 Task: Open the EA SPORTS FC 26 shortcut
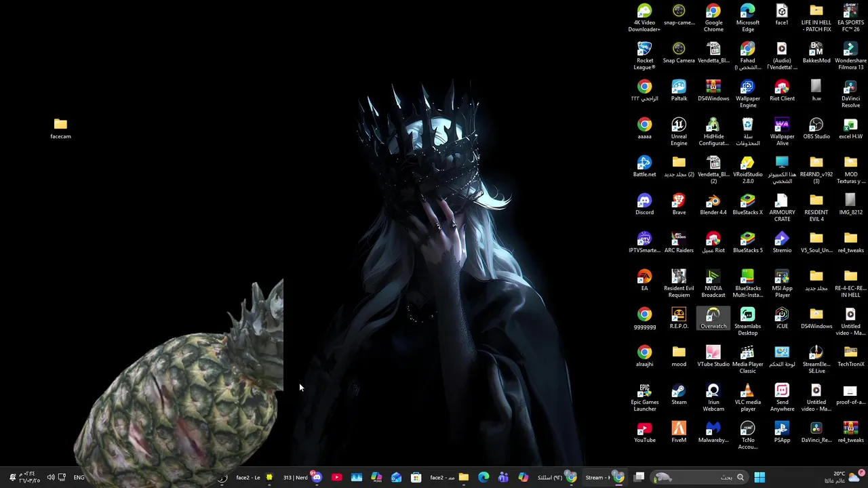(x=850, y=18)
